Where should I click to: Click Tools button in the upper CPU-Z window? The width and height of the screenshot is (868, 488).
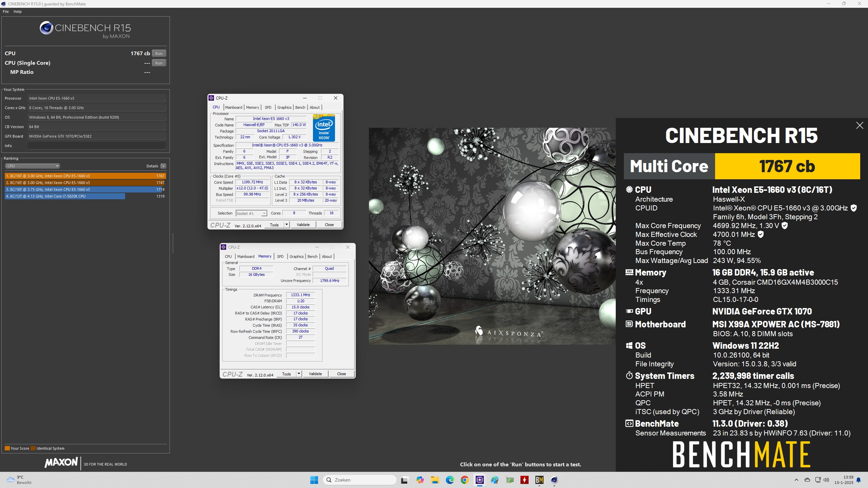pos(274,225)
